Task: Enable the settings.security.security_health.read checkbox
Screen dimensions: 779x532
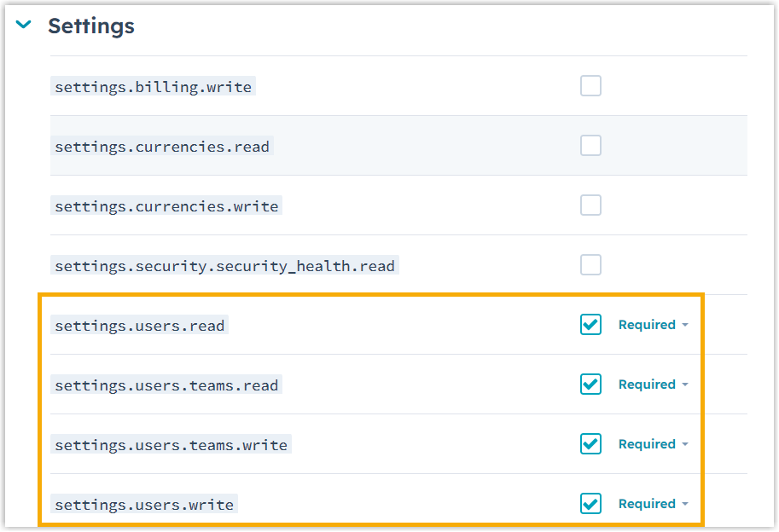Action: click(590, 265)
